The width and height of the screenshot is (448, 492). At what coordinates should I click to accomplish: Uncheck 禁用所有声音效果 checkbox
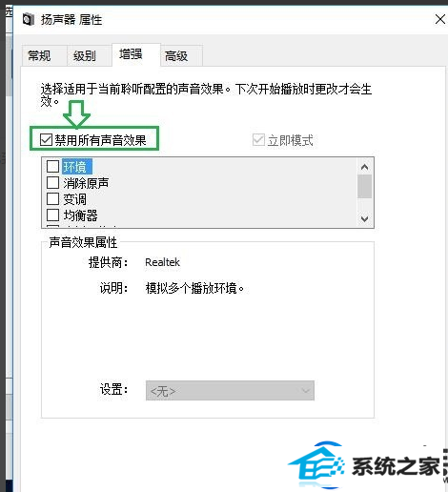coord(46,139)
